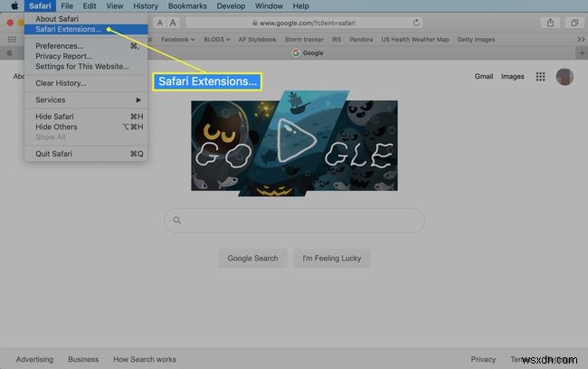Click the search magnifier icon
Viewport: 588px width, 369px height.
pos(177,221)
